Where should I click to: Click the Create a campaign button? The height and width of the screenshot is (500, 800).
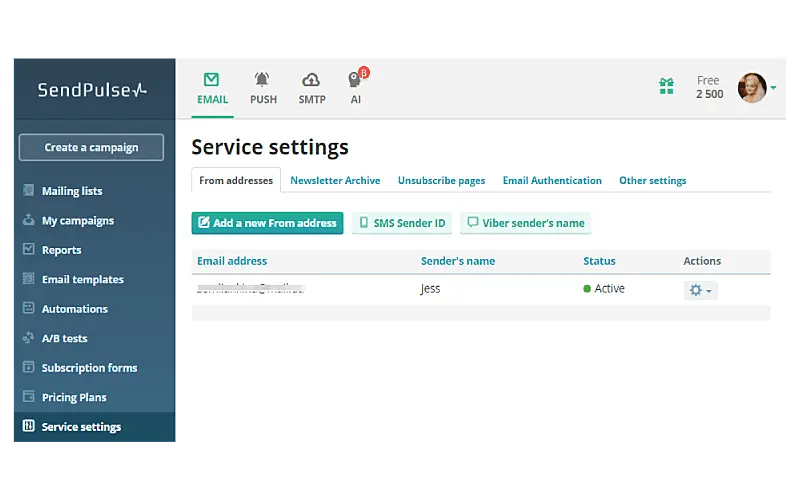coord(91,148)
